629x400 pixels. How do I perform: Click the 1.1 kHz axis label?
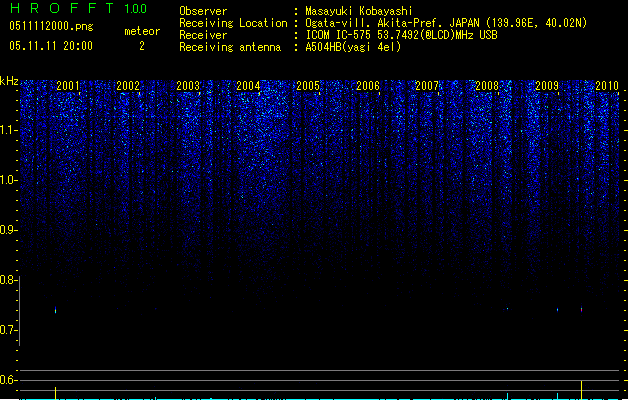point(8,130)
